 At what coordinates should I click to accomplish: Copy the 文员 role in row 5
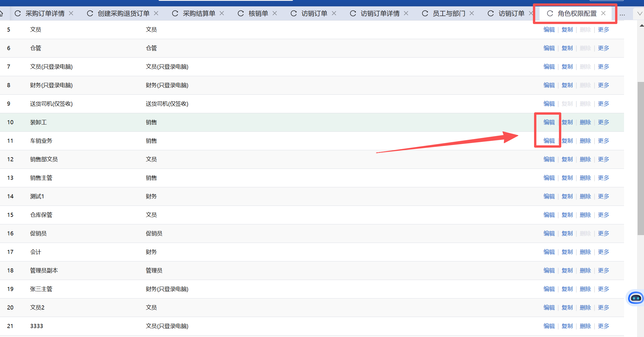pyautogui.click(x=567, y=30)
